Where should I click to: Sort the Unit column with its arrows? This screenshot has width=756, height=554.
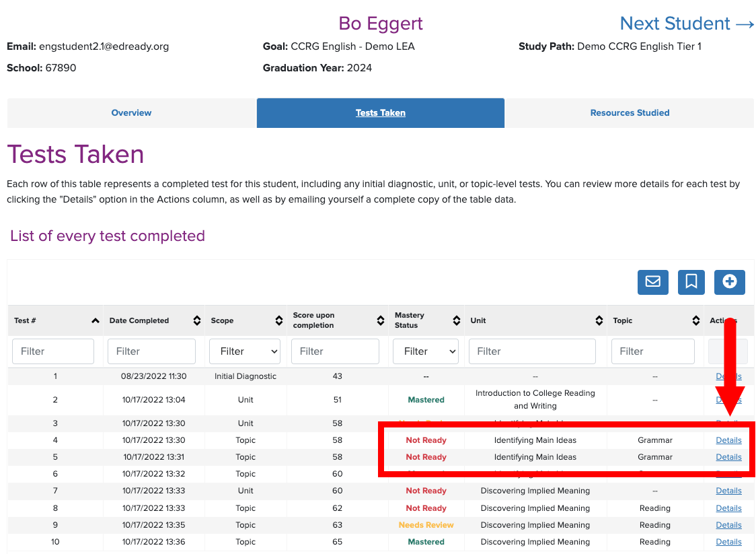pos(599,320)
